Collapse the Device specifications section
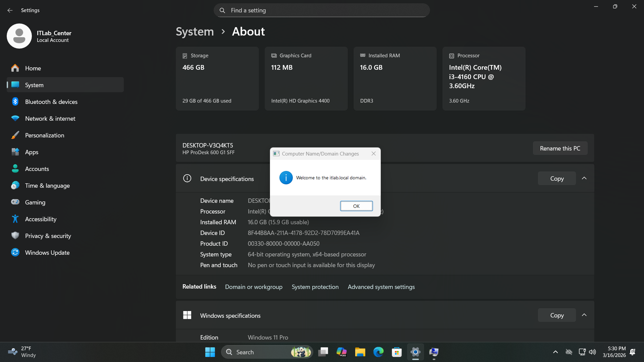Image resolution: width=644 pixels, height=362 pixels. point(584,178)
